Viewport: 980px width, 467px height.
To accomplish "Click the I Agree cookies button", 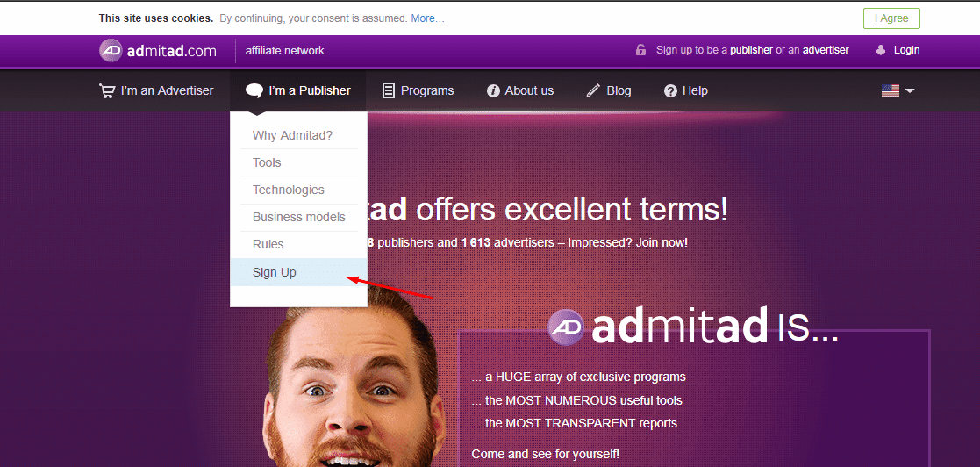I will pyautogui.click(x=891, y=18).
